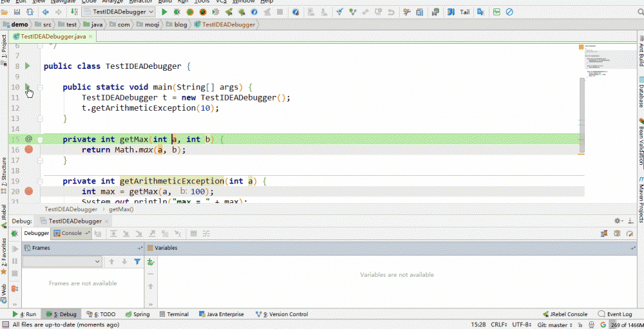This screenshot has width=644, height=329.
Task: Click the run gutter arrow beside main method
Action: [x=27, y=86]
